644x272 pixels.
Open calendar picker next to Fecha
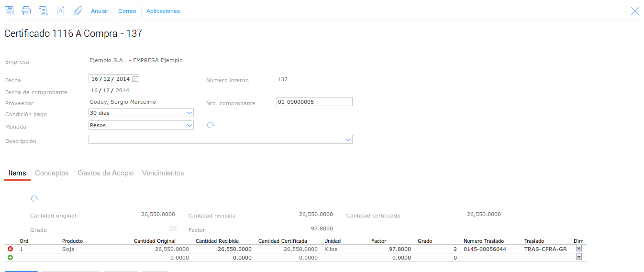[x=135, y=79]
